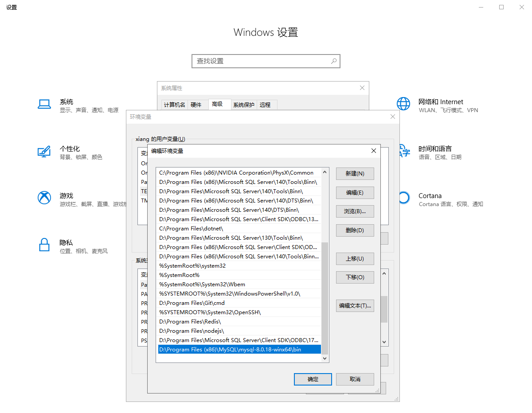Maximize the 设置 window
Image resolution: width=532 pixels, height=413 pixels.
point(501,7)
